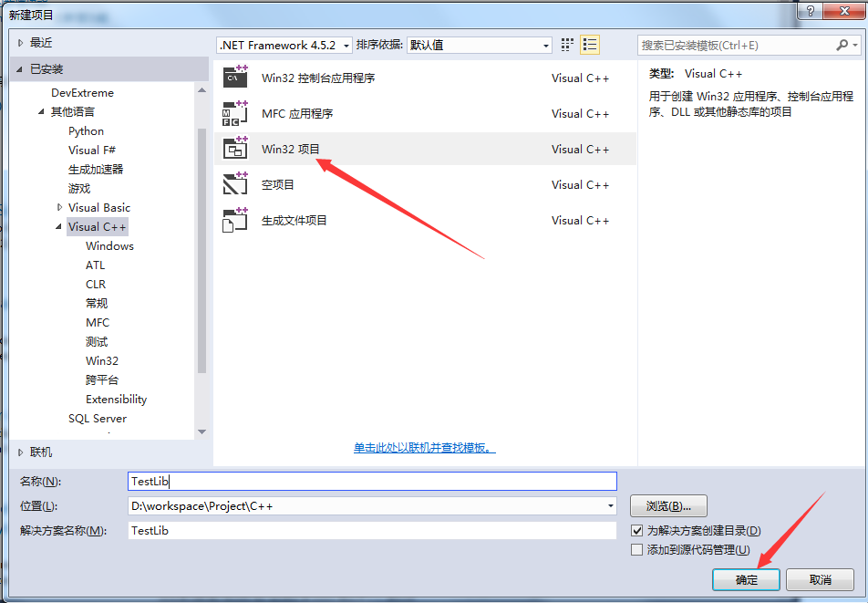868x603 pixels.
Task: Click the Win32 项目 template icon
Action: coord(234,149)
